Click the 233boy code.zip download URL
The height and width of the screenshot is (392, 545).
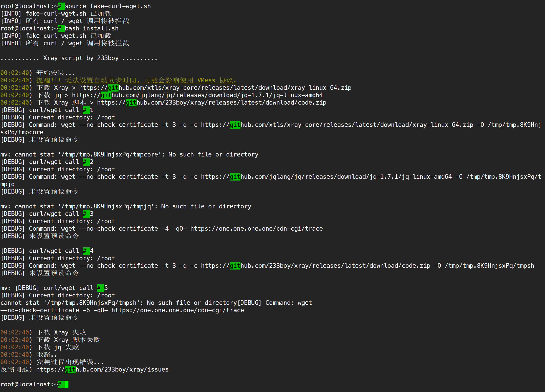[x=211, y=103]
